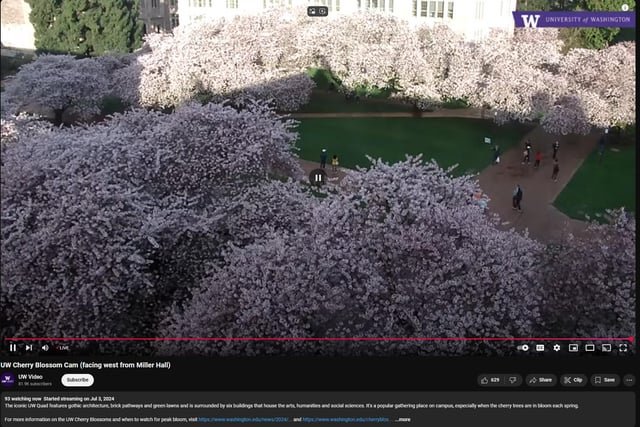Open the more actions ellipsis menu
The width and height of the screenshot is (640, 427).
point(629,380)
